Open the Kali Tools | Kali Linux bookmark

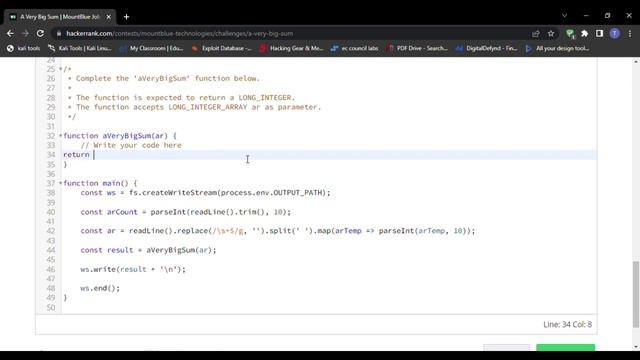(x=80, y=48)
